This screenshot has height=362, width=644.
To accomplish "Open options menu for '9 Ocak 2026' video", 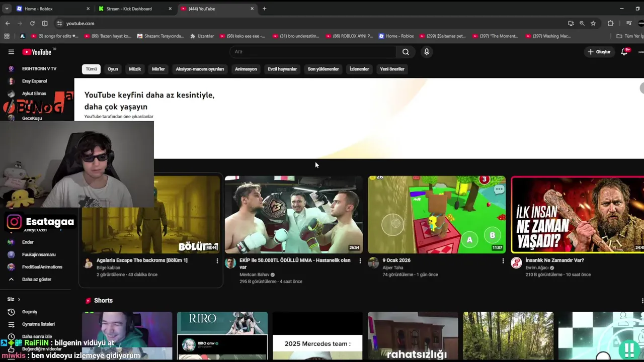I will [x=503, y=261].
